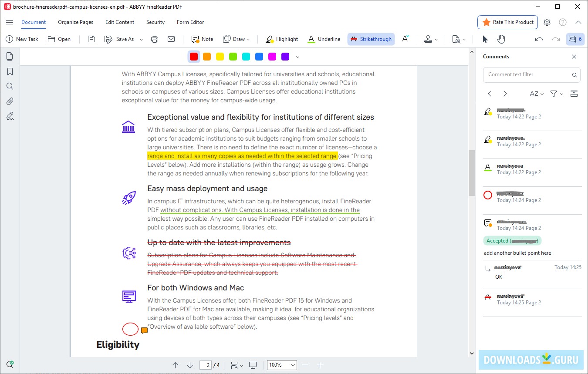Select the 'add another bullet point here' comment text
Screen dimensions: 588x374
click(x=517, y=253)
